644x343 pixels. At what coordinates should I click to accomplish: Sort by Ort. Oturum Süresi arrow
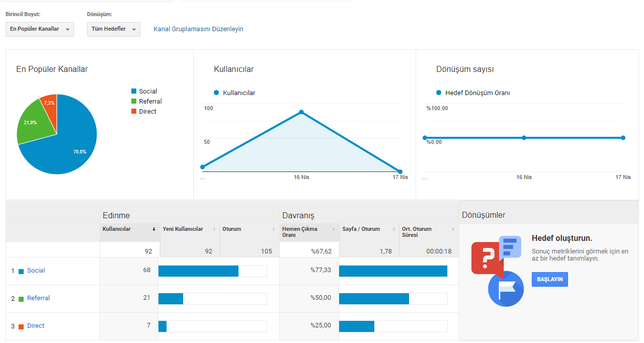tap(453, 229)
